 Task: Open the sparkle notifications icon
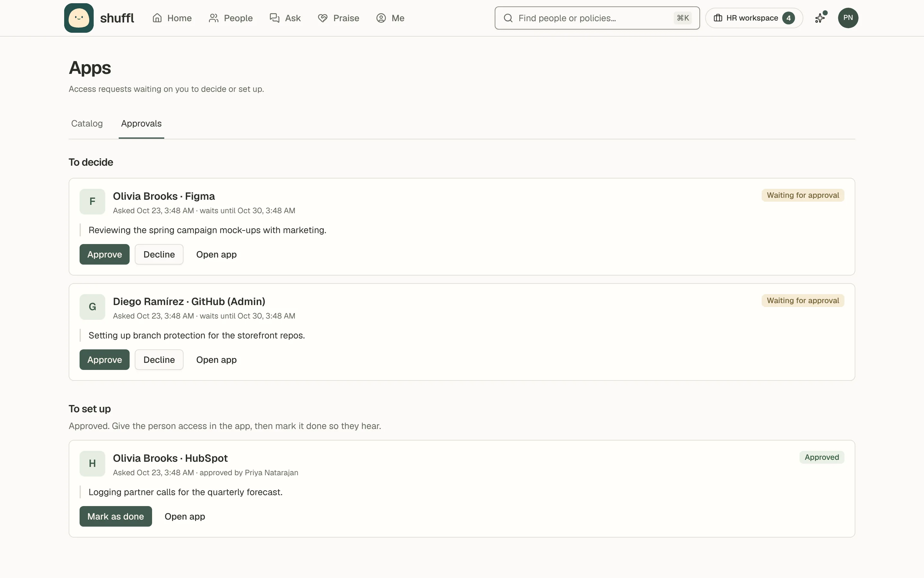point(820,18)
